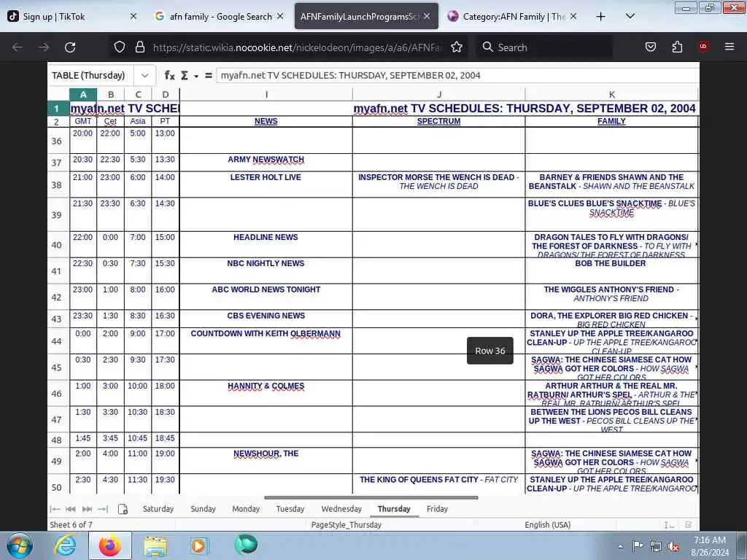Go to previous sheet arrow
The height and width of the screenshot is (560, 747).
tap(71, 509)
